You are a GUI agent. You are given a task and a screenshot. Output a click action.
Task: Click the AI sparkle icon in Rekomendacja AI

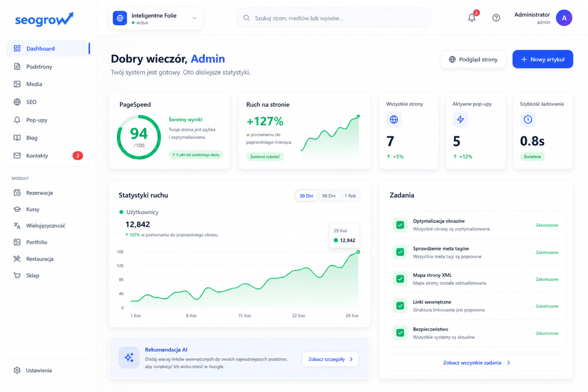(x=129, y=357)
